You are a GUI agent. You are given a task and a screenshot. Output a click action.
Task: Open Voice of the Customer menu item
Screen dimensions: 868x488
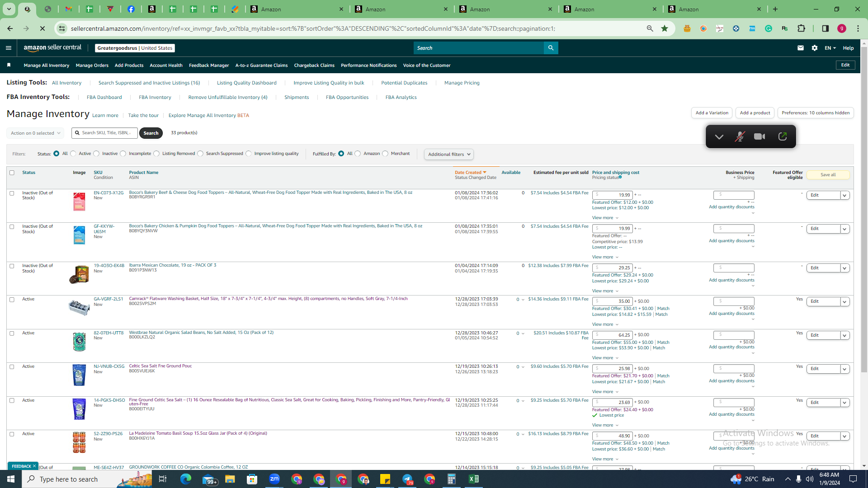tap(427, 66)
